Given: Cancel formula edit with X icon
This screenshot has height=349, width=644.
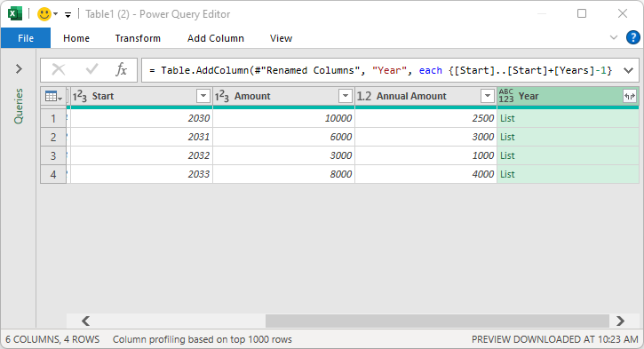Looking at the screenshot, I should pos(59,70).
